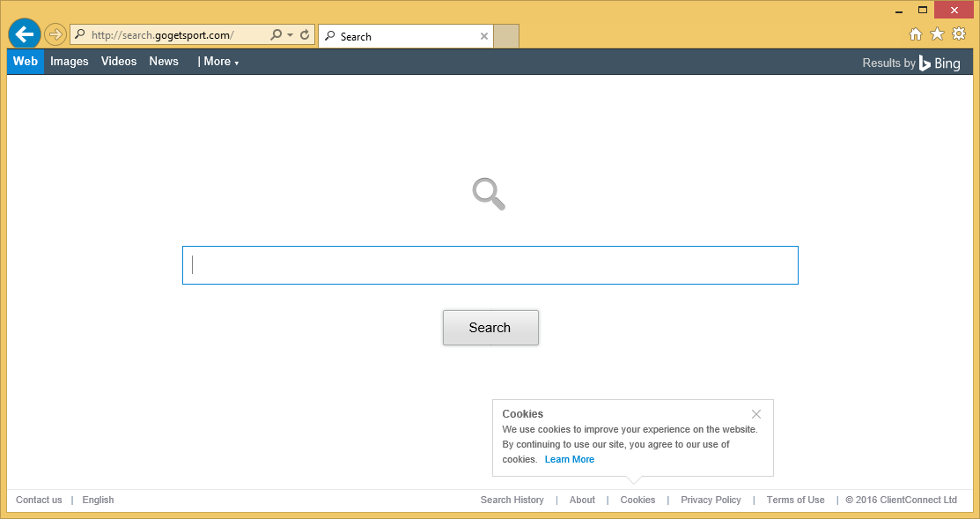The height and width of the screenshot is (519, 980).
Task: Focus the main search input field
Action: coord(490,265)
